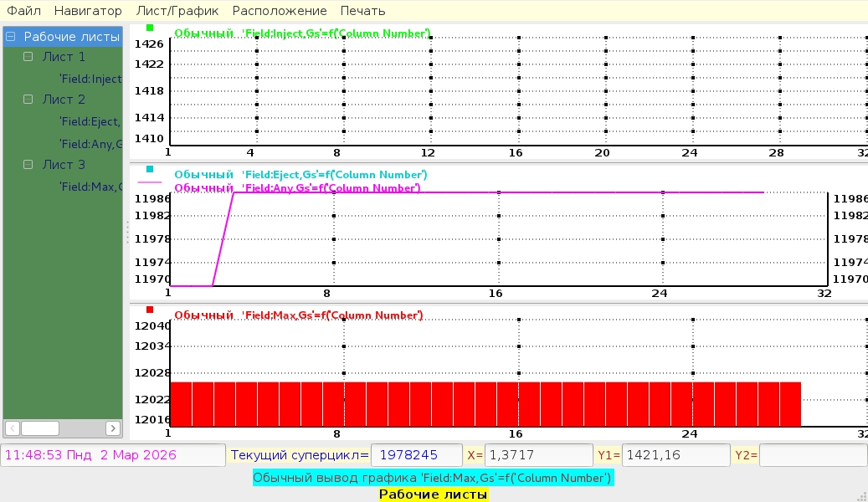This screenshot has height=502, width=868.
Task: Click the left scroll arrow in navigator
Action: coord(13,428)
